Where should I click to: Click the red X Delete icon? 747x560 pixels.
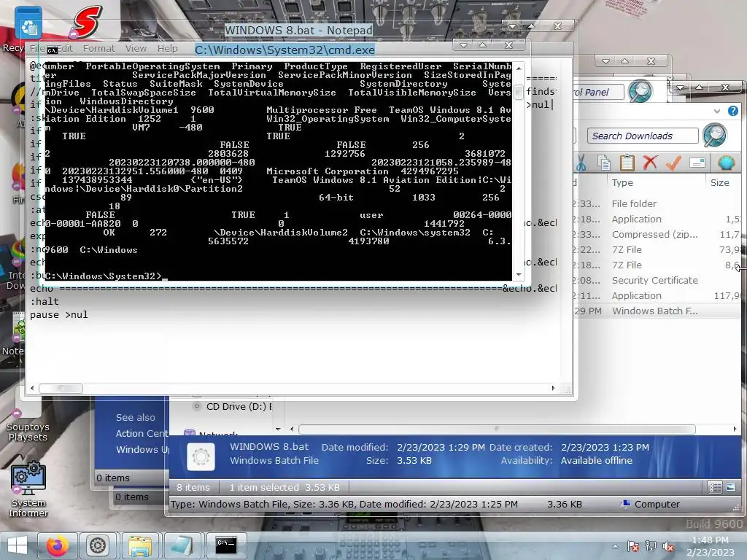pyautogui.click(x=650, y=163)
